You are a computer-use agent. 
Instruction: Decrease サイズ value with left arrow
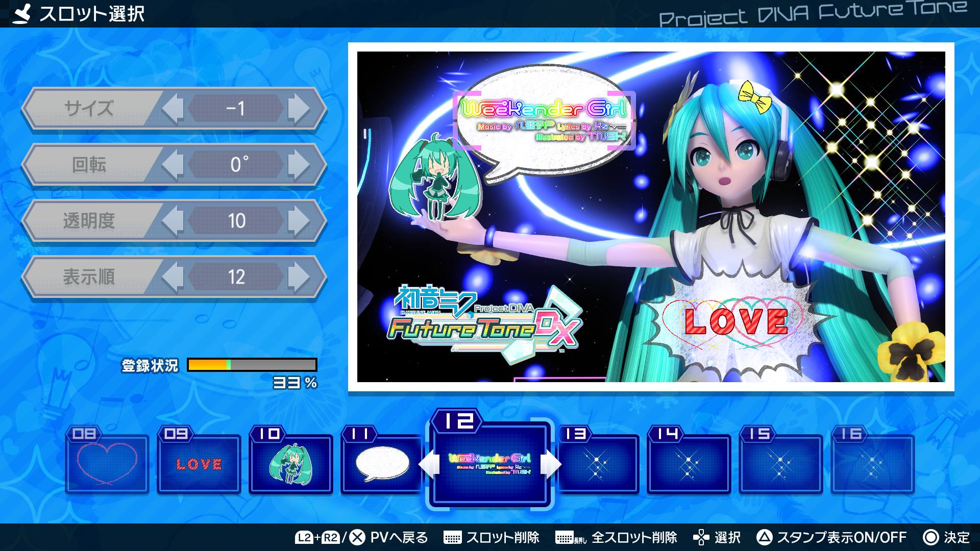tap(173, 108)
